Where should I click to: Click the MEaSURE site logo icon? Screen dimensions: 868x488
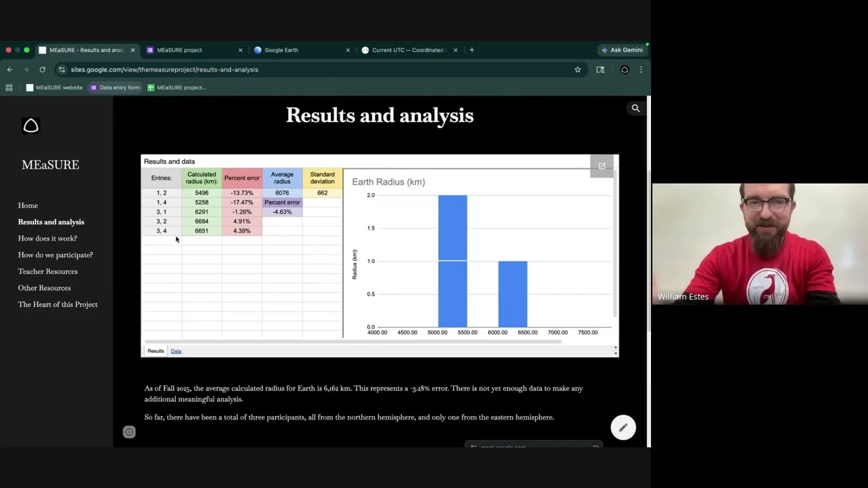31,125
